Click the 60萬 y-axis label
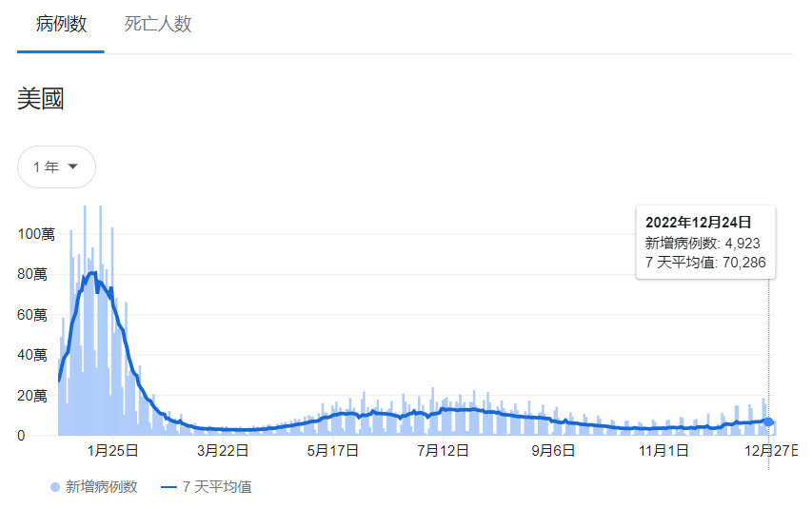 (32, 314)
